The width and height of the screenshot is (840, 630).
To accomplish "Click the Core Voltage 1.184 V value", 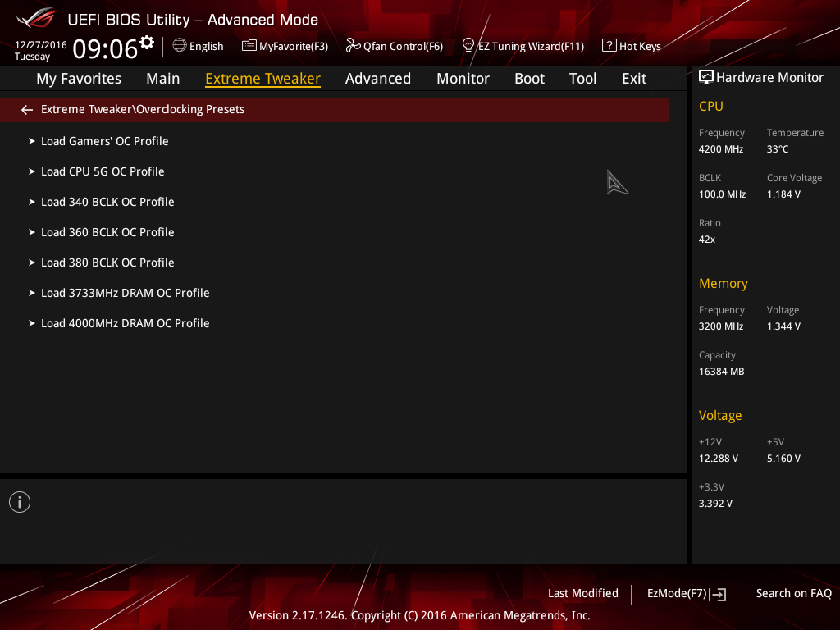I will (x=783, y=194).
